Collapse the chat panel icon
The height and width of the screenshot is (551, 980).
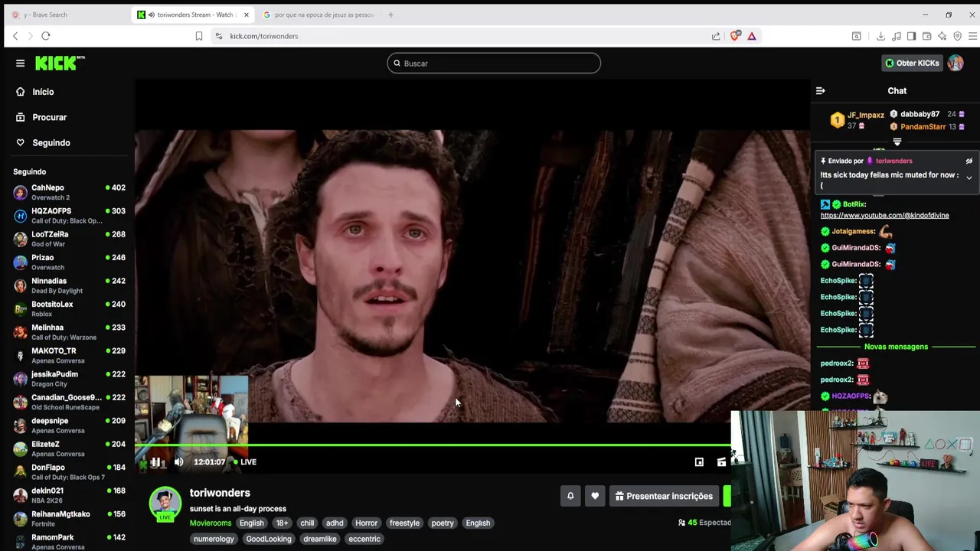(x=820, y=91)
